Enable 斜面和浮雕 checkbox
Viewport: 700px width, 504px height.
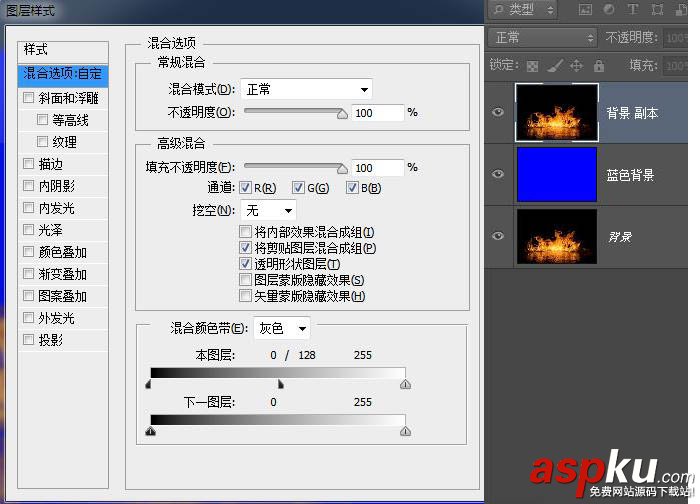28,97
